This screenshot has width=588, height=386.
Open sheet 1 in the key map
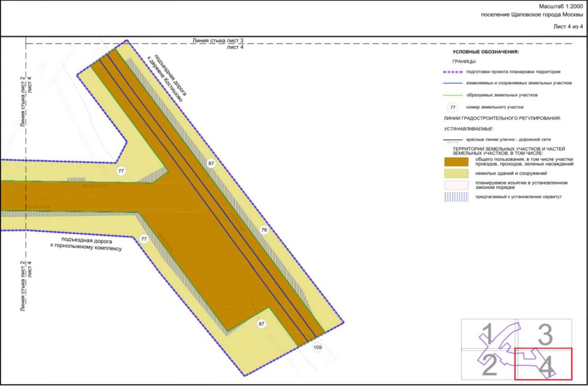tap(489, 334)
